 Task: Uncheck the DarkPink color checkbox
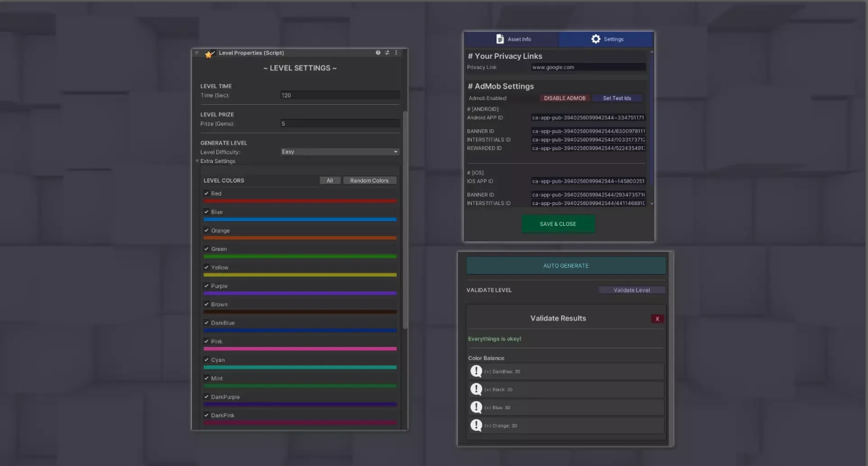click(206, 415)
